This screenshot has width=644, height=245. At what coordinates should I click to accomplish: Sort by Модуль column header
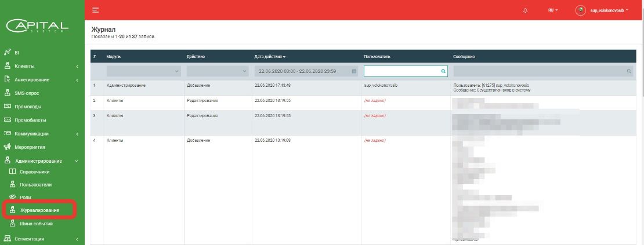point(113,57)
